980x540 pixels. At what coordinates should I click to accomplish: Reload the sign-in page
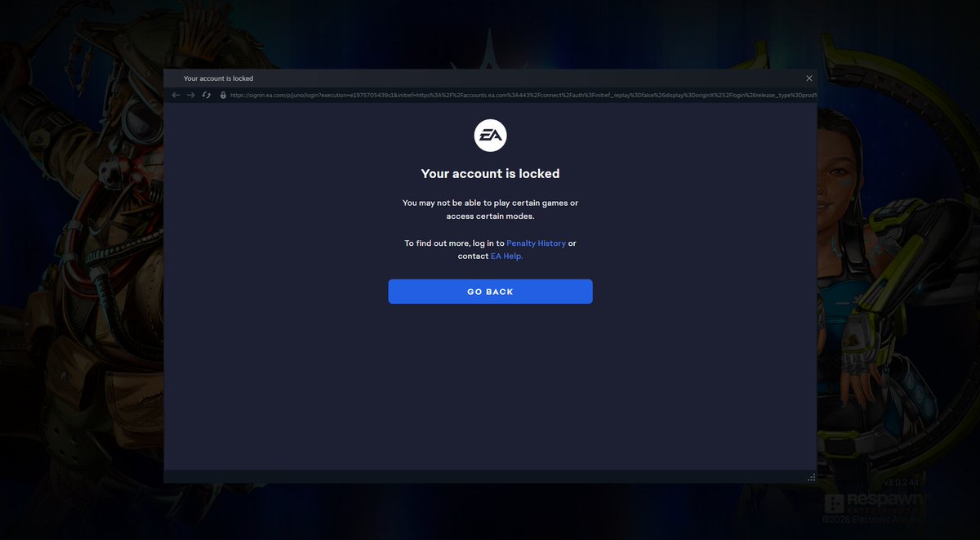207,95
